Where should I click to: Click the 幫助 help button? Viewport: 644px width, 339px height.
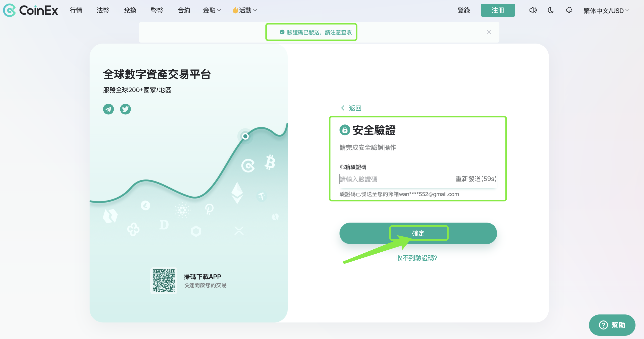pos(612,325)
